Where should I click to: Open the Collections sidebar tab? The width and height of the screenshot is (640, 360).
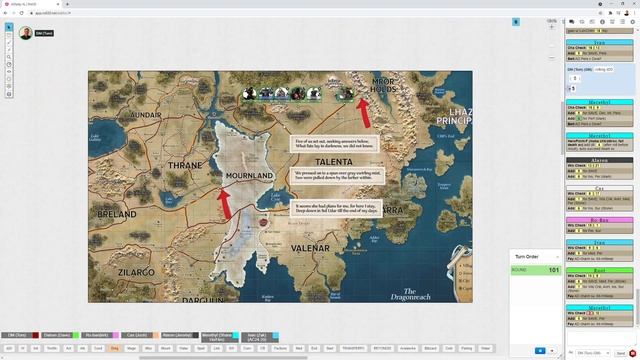point(622,22)
